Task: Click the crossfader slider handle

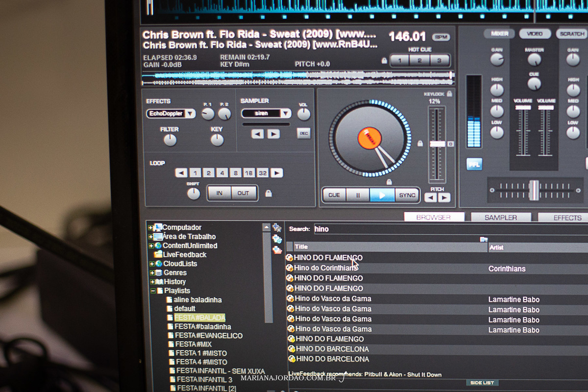Action: (534, 190)
